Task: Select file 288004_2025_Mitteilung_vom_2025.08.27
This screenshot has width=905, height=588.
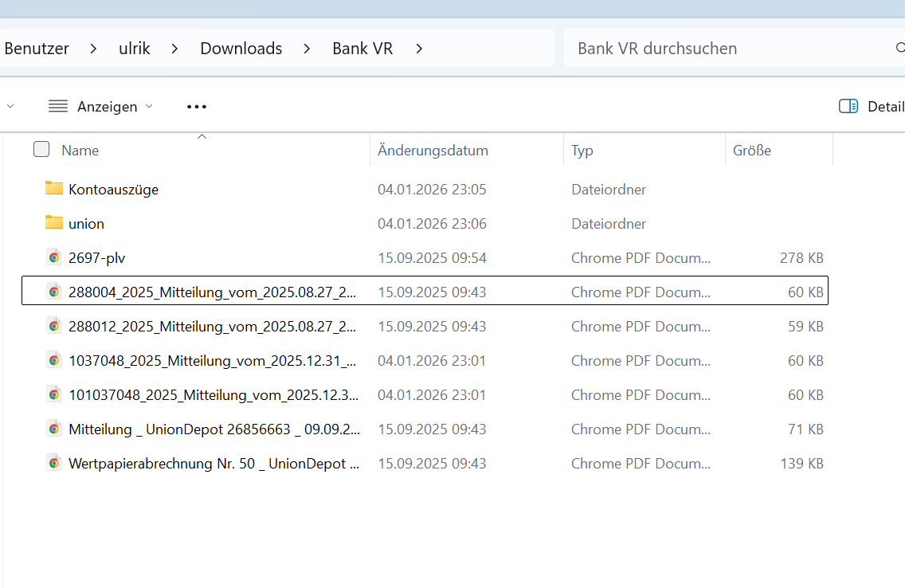Action: 213,292
